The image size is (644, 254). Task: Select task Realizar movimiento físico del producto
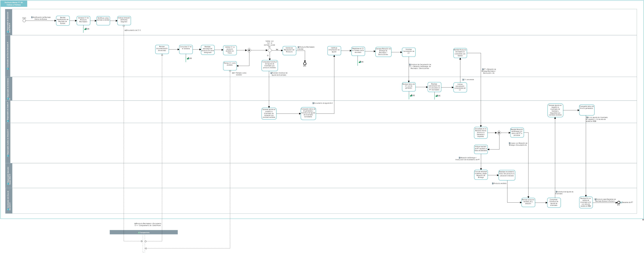pos(507,175)
